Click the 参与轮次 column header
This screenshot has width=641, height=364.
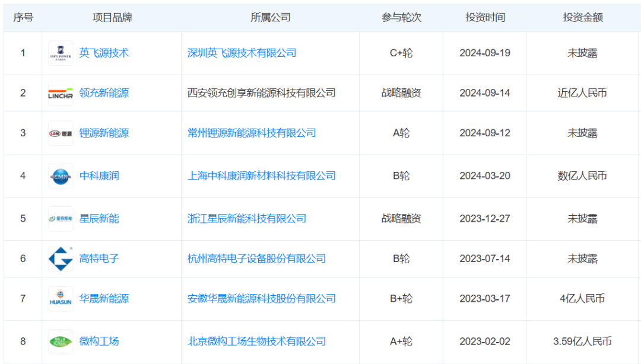click(x=401, y=18)
